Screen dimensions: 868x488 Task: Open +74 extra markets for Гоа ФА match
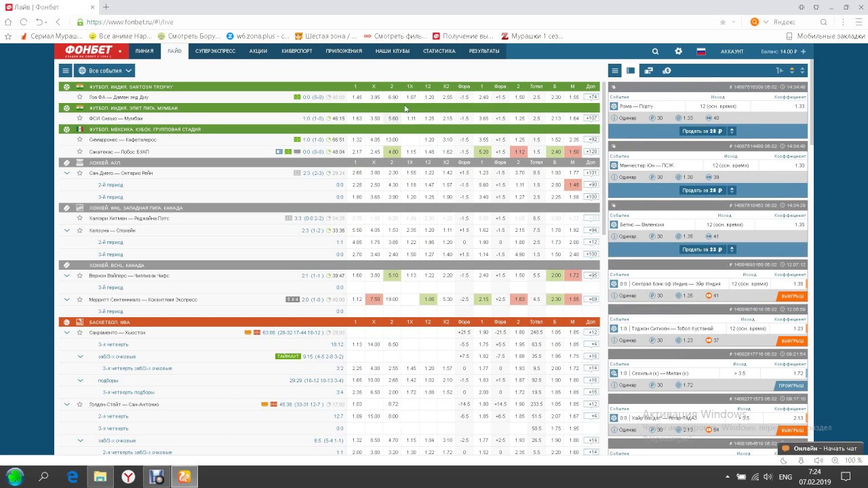tap(591, 97)
